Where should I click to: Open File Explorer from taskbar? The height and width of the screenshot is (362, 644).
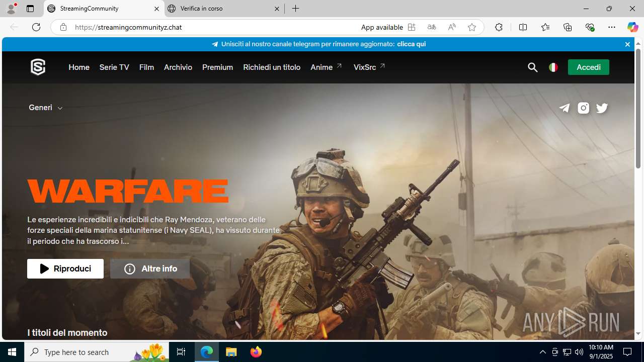[x=231, y=352]
